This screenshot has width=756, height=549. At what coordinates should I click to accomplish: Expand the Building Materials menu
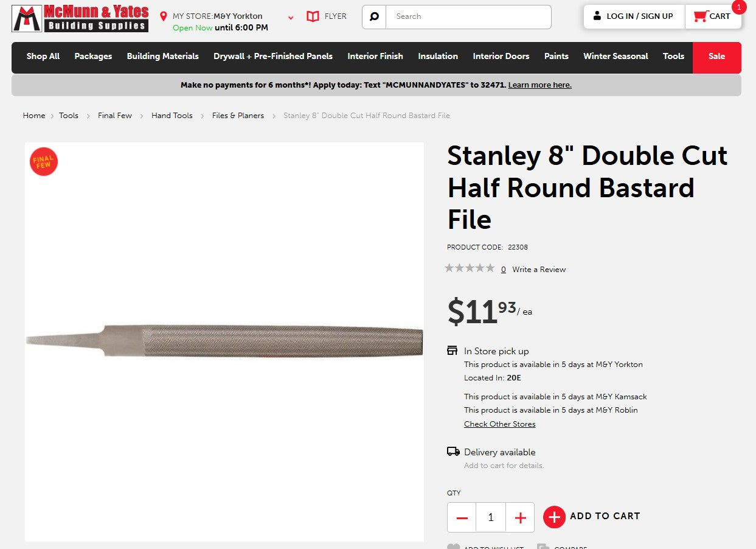[162, 57]
